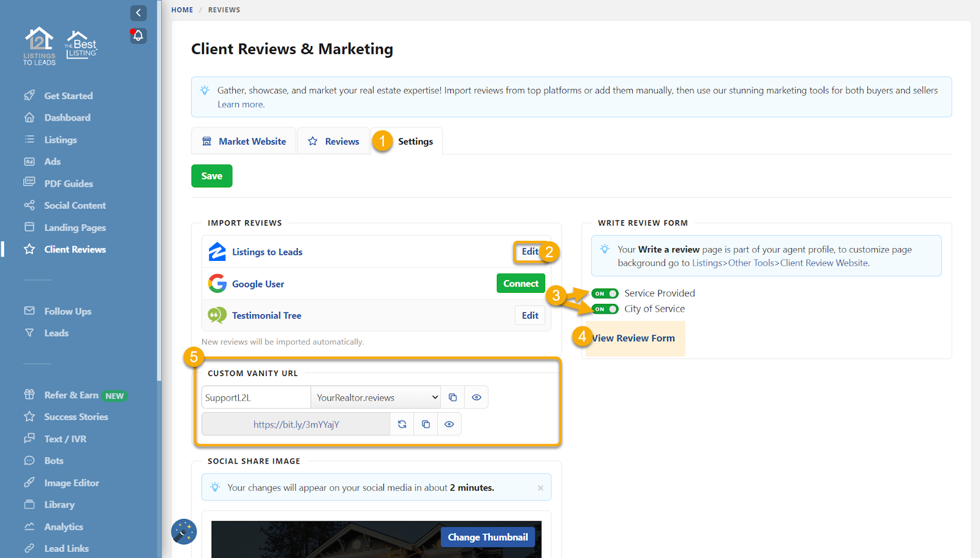Screen dimensions: 980x558
Task: Edit the Testimonial Tree import
Action: (530, 315)
